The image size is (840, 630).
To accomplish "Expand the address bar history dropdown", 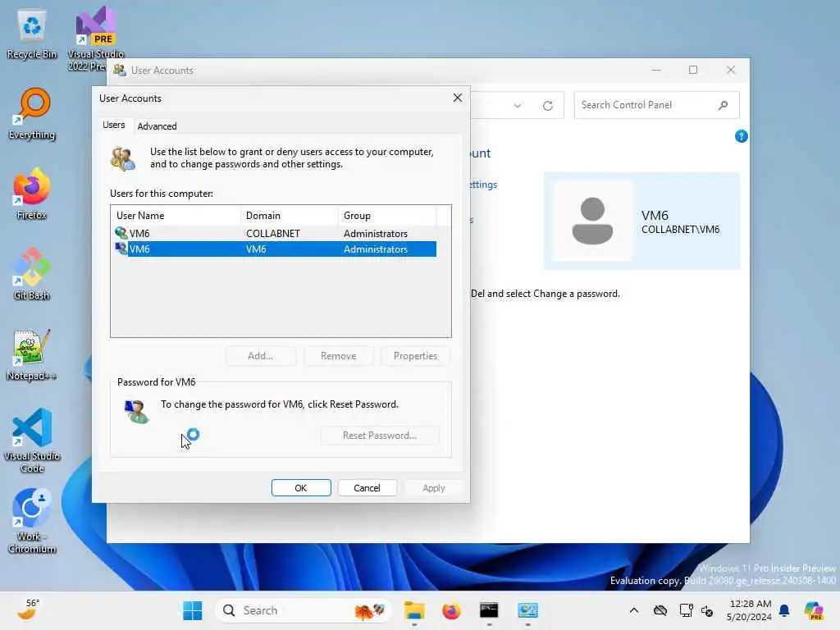I will pyautogui.click(x=518, y=106).
